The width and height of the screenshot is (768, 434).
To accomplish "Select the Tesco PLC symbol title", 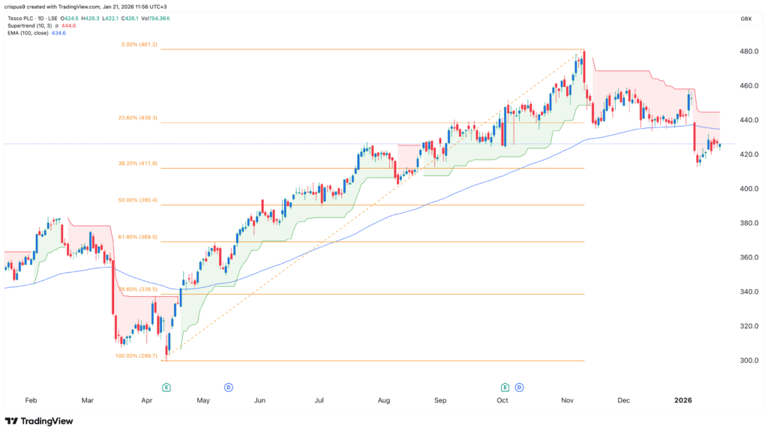I will pos(33,19).
